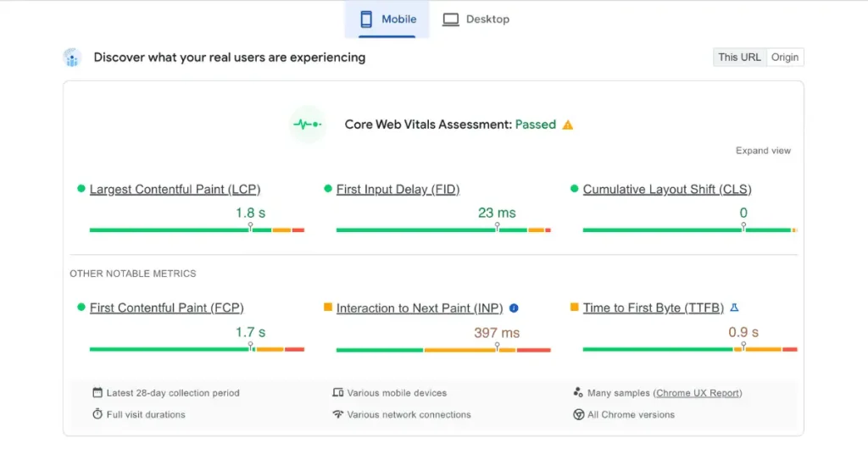The height and width of the screenshot is (454, 868).
Task: Open the Largest Contentful Paint (LCP) link
Action: click(x=175, y=190)
